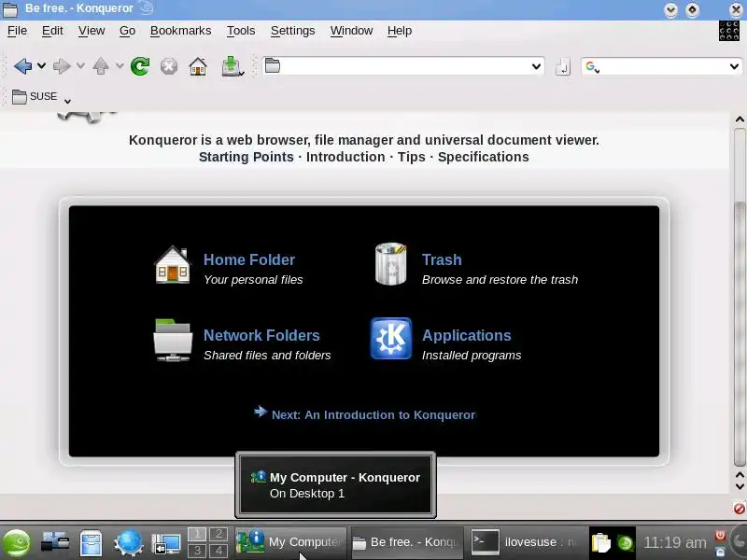Follow the Specifications link
747x560 pixels.
pyautogui.click(x=483, y=157)
